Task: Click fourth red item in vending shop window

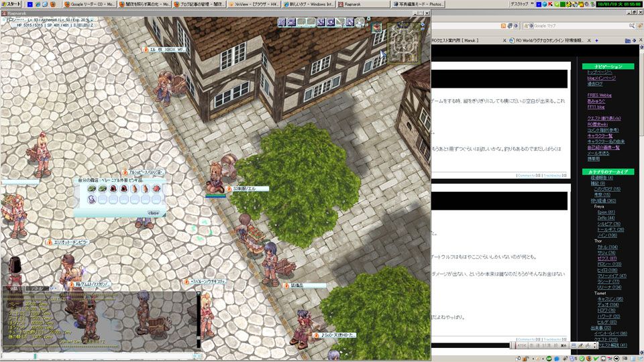Action: pos(124,189)
